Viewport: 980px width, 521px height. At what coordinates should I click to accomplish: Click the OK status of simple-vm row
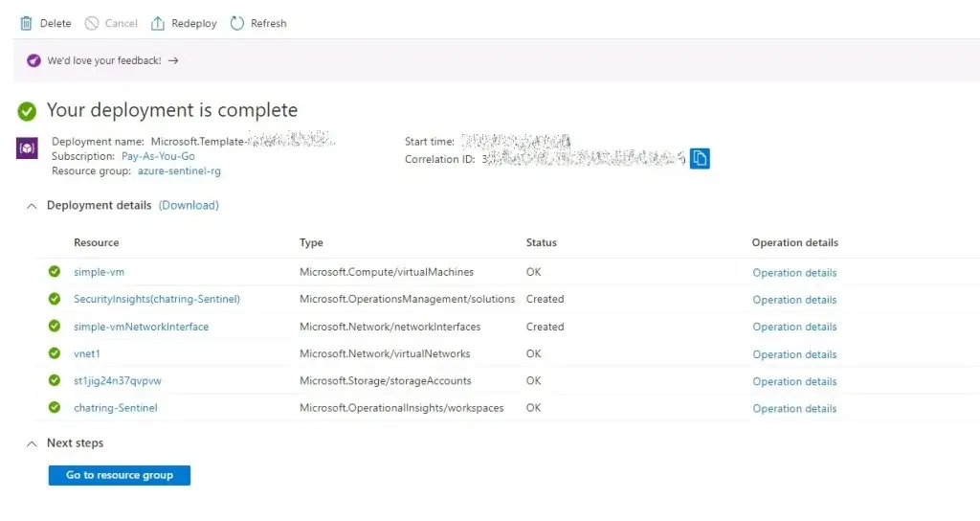point(534,272)
